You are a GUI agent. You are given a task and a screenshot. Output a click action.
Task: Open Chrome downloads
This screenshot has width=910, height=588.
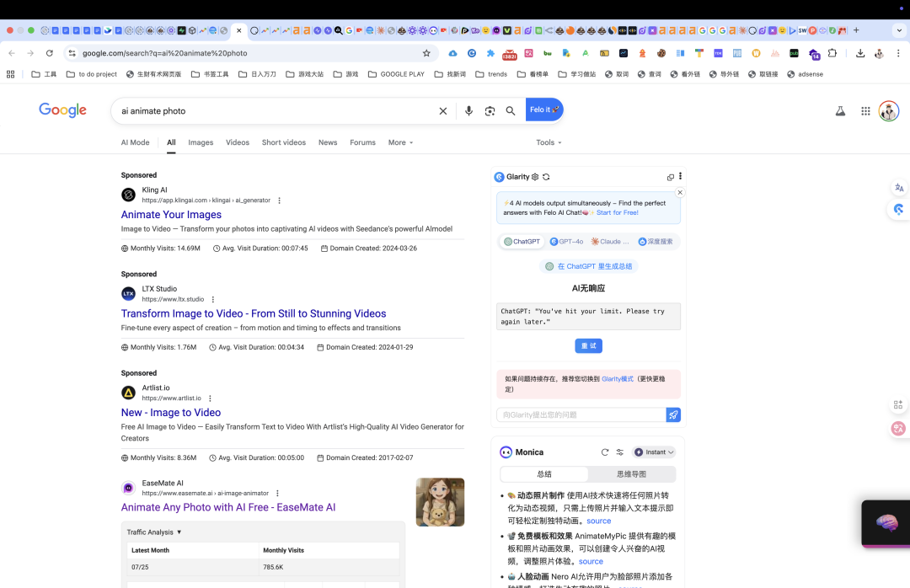click(860, 53)
